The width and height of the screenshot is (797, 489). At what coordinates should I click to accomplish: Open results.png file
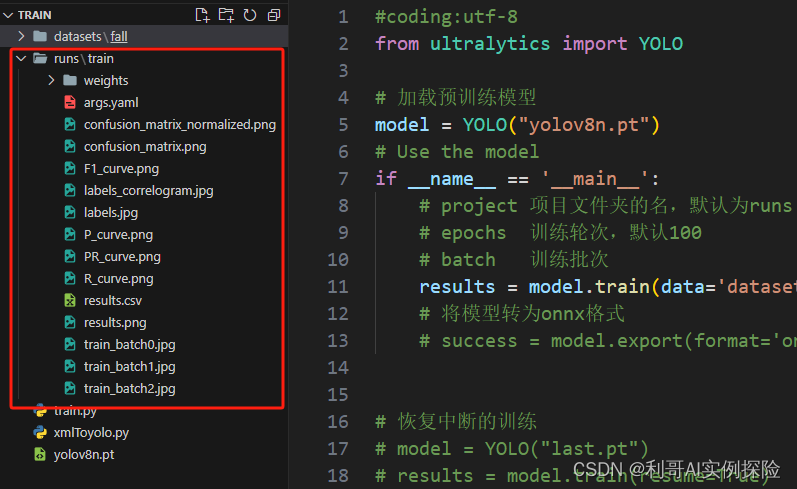[115, 323]
